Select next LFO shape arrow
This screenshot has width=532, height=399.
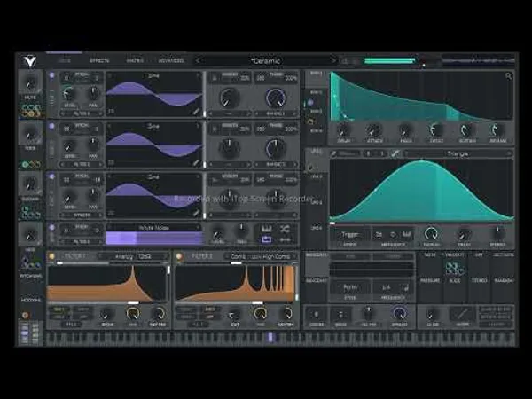(x=509, y=153)
